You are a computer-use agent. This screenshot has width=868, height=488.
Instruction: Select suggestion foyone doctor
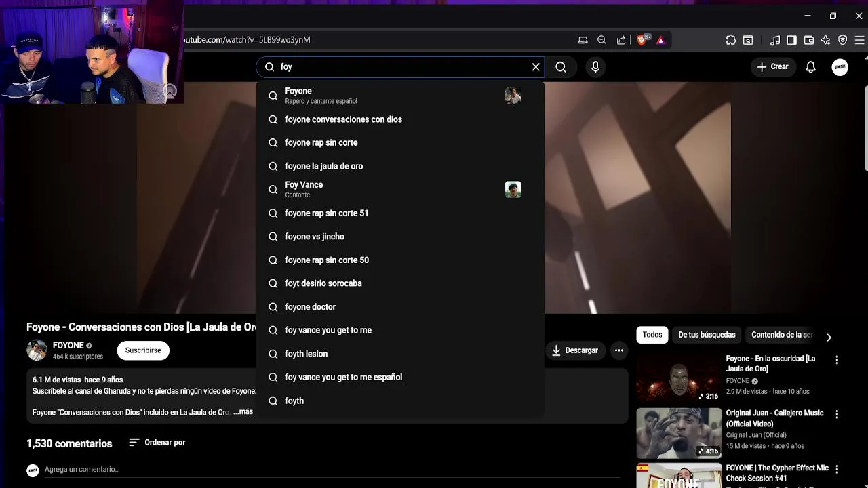click(400, 307)
